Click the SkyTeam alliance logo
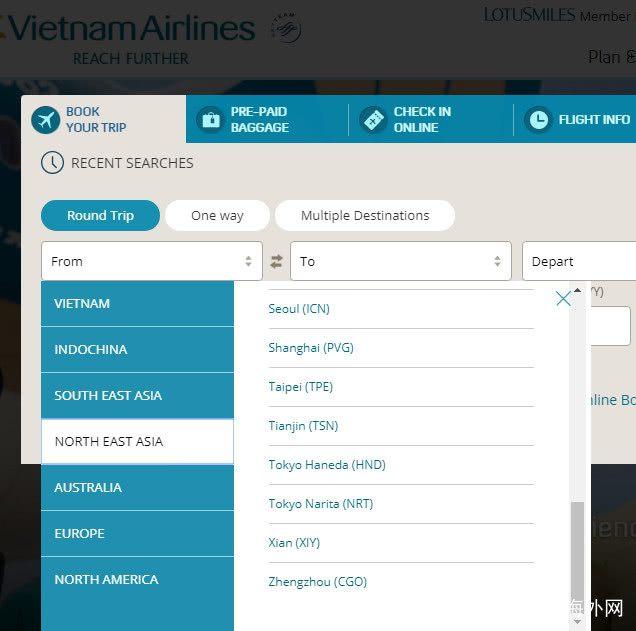 click(286, 29)
